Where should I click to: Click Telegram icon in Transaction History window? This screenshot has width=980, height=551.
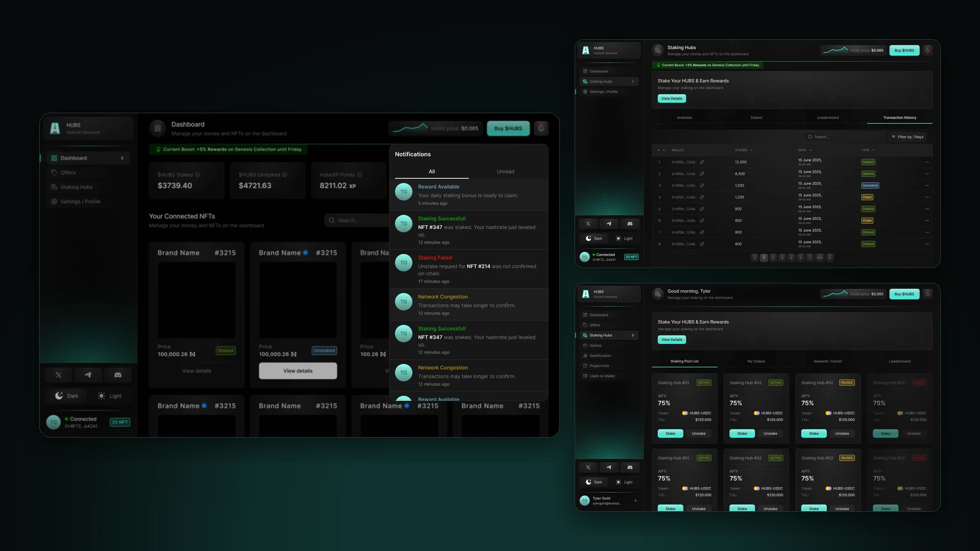tap(609, 223)
